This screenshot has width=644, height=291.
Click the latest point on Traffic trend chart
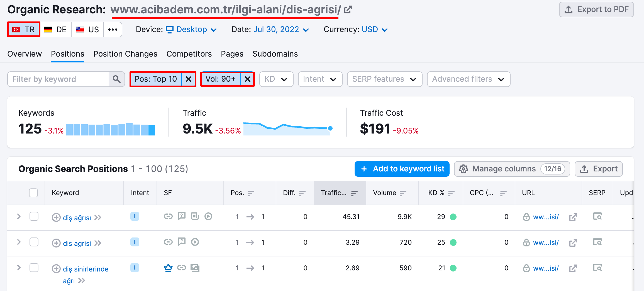(x=330, y=128)
